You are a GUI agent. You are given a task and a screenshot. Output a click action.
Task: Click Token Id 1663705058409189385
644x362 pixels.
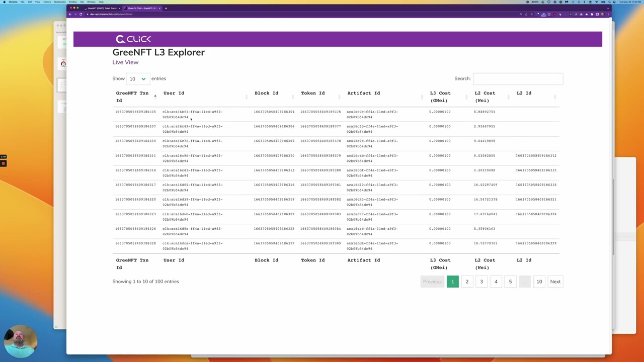(x=320, y=243)
